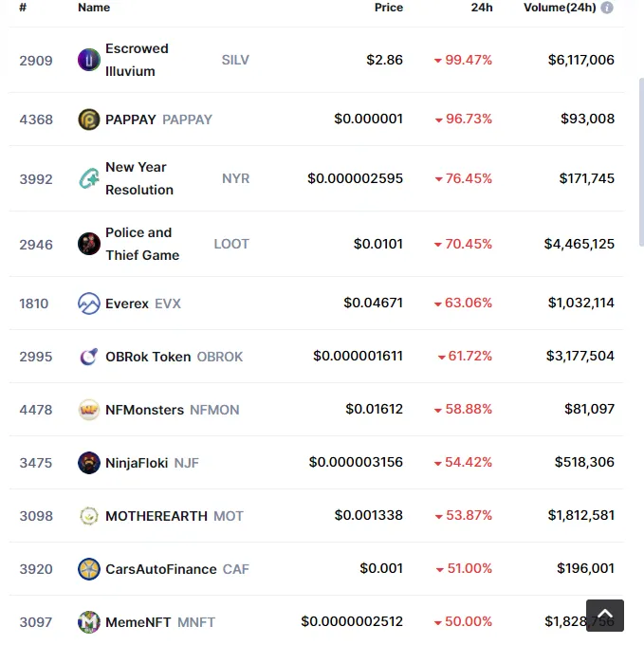Click the MemeNFT logo icon
This screenshot has height=645, width=644.
[89, 621]
